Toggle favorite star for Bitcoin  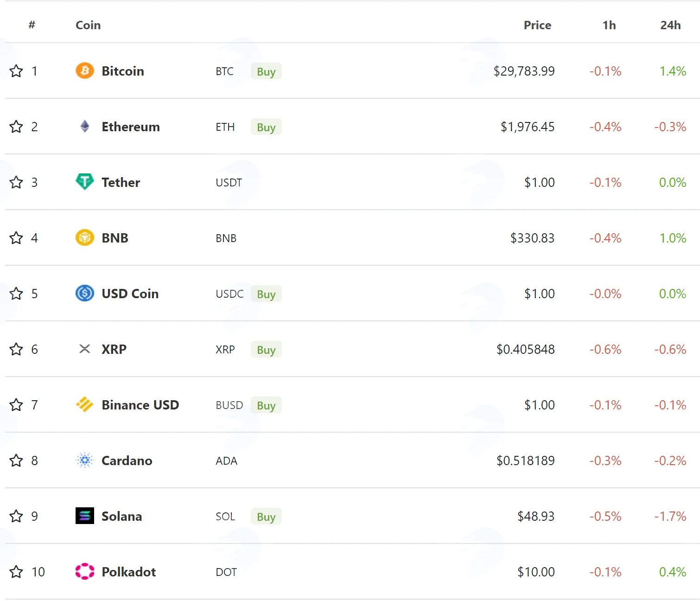(x=16, y=71)
